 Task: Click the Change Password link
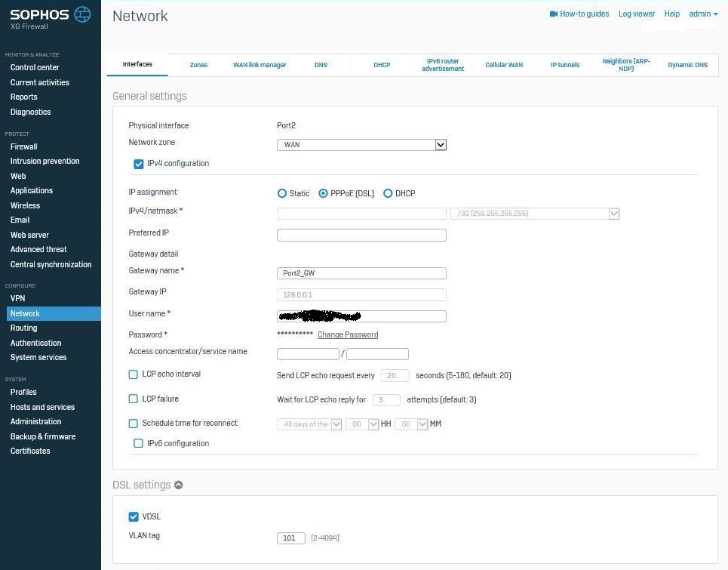coord(348,334)
